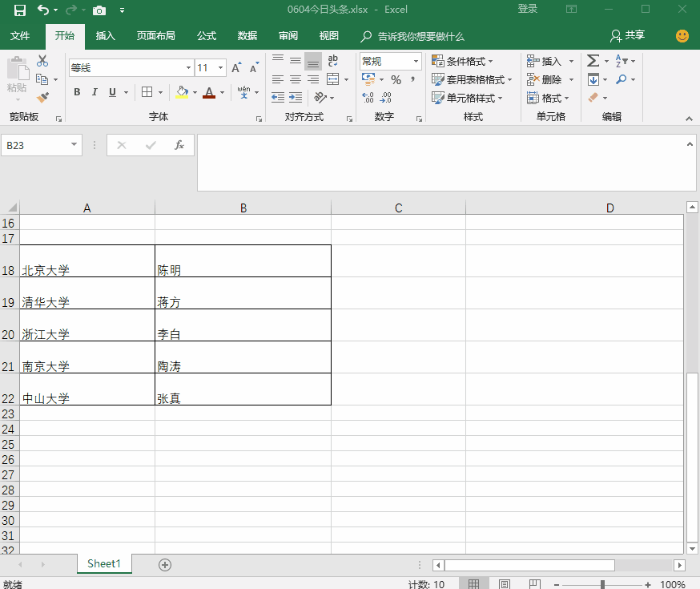Viewport: 700px width, 589px height.
Task: Align text to middle of cell
Action: coord(295,60)
